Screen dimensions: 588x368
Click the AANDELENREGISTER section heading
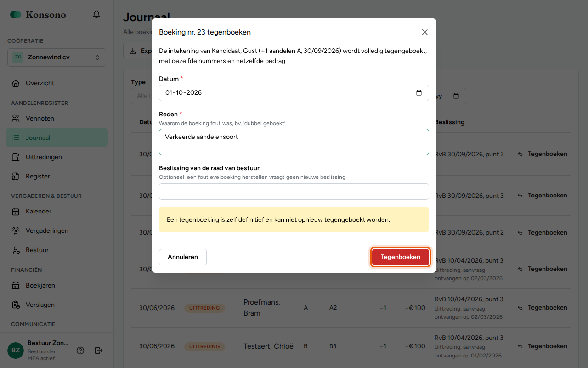point(40,103)
